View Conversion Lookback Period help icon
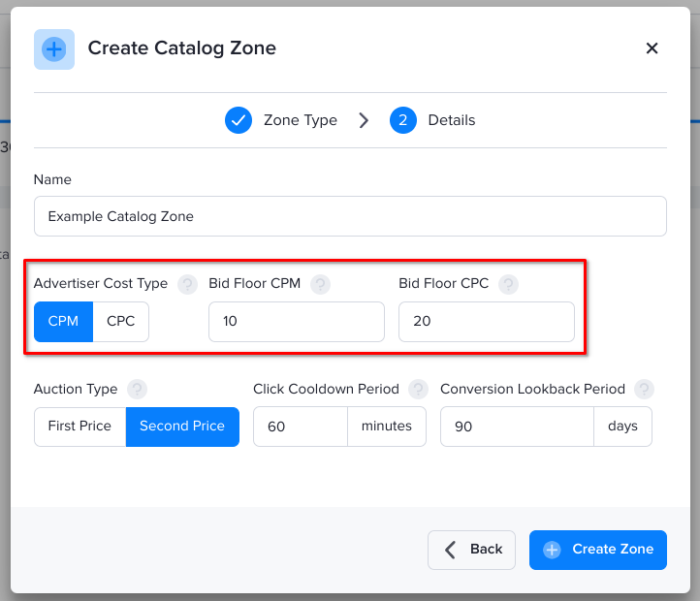Screen dimensions: 700x601 pyautogui.click(x=644, y=389)
